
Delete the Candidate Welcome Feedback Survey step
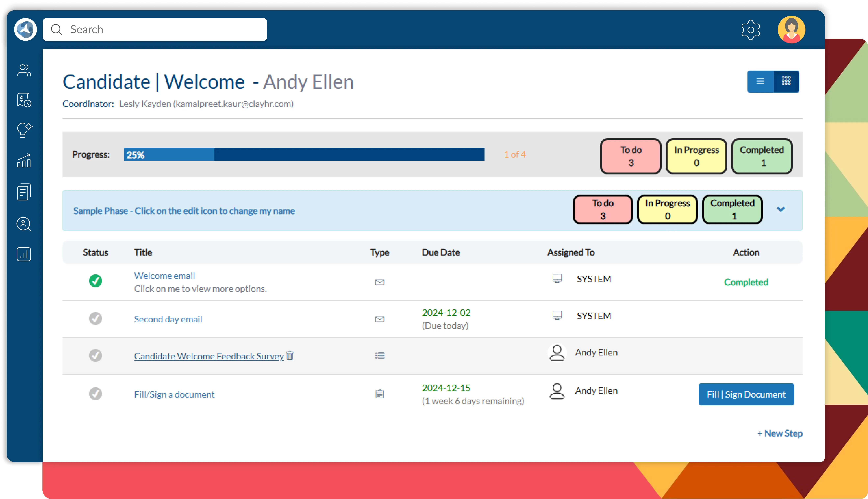[x=290, y=355]
